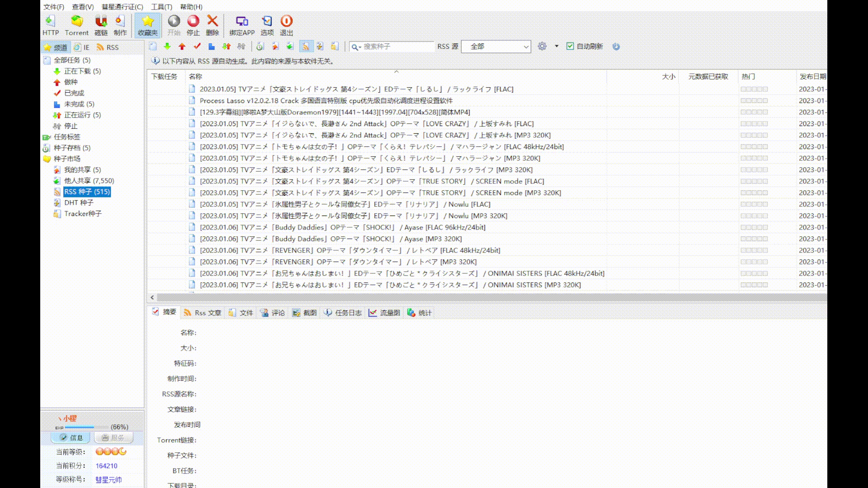Click the settings gear icon next to RSS source
868x488 pixels.
(542, 46)
